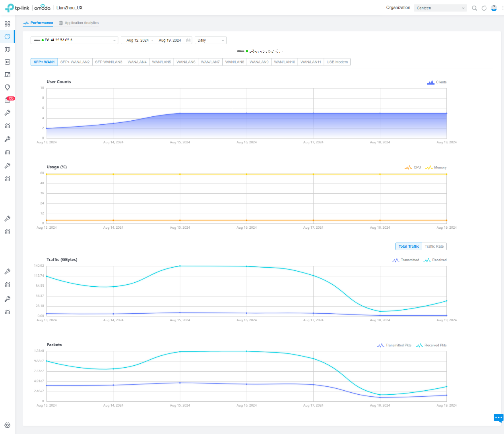Open the device selector dropdown

pos(74,40)
